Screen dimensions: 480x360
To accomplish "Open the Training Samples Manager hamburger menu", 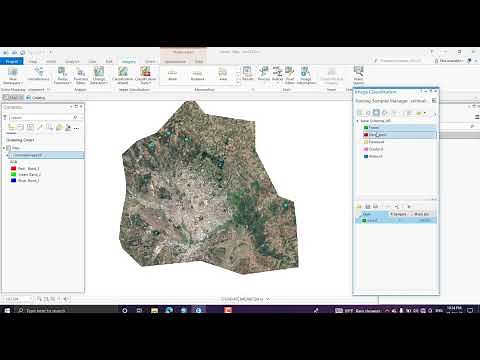I will click(434, 100).
